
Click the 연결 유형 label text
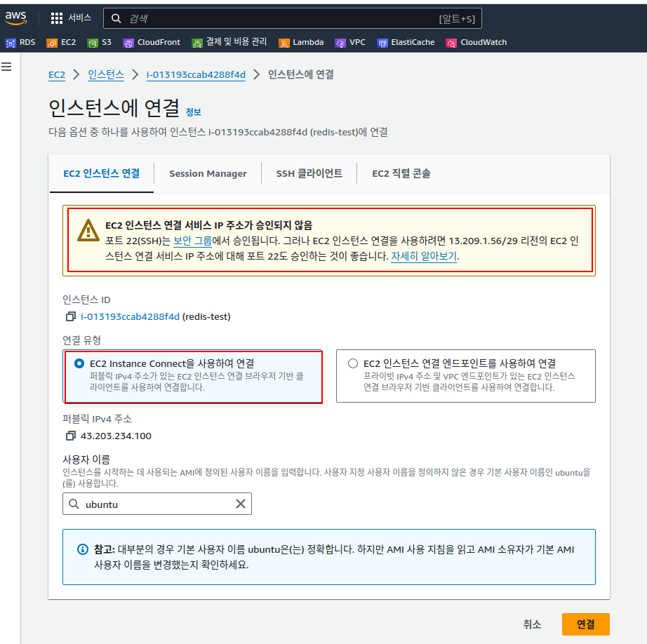[81, 340]
